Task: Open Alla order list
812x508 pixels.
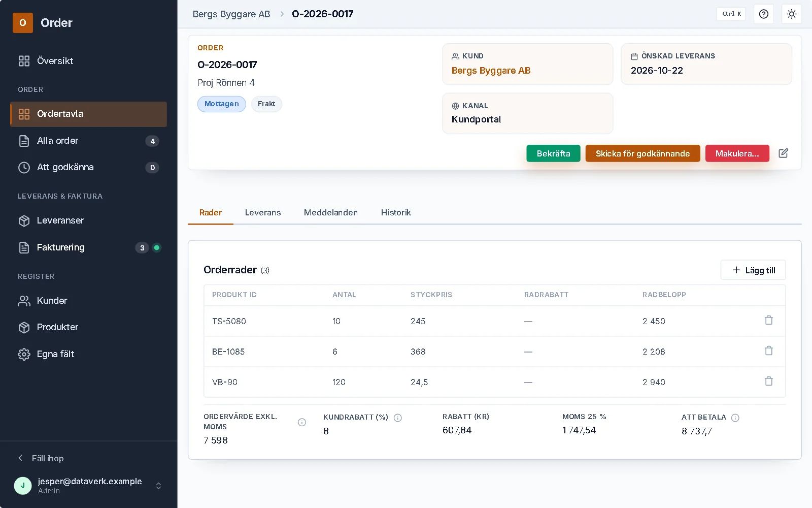Action: click(x=88, y=141)
